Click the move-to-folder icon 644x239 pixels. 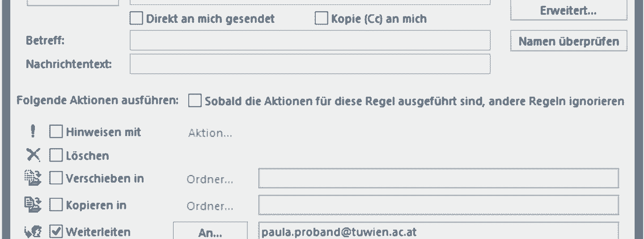pos(32,178)
